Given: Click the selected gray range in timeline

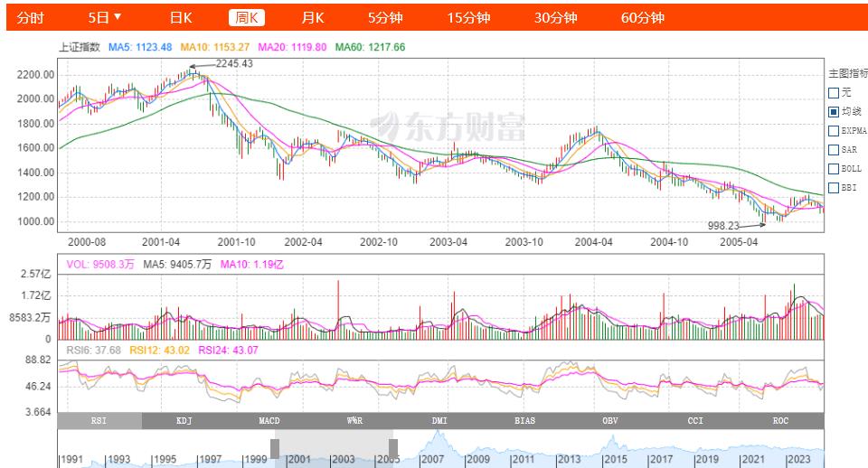Looking at the screenshot, I should point(334,449).
